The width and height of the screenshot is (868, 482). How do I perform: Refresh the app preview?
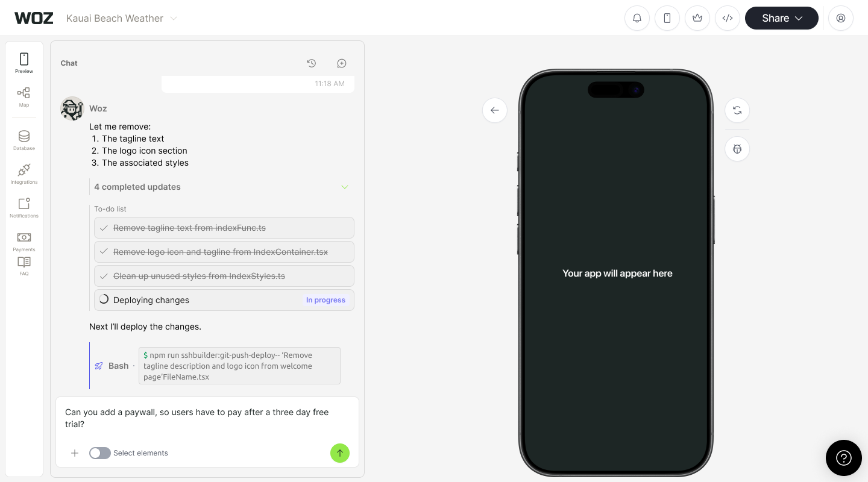coord(737,110)
